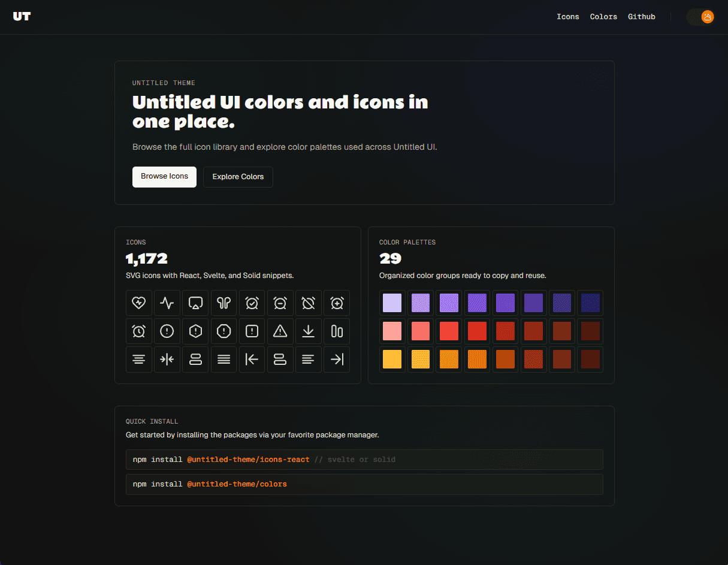Click the AirPlay screen icon
The height and width of the screenshot is (565, 728).
pyautogui.click(x=195, y=303)
